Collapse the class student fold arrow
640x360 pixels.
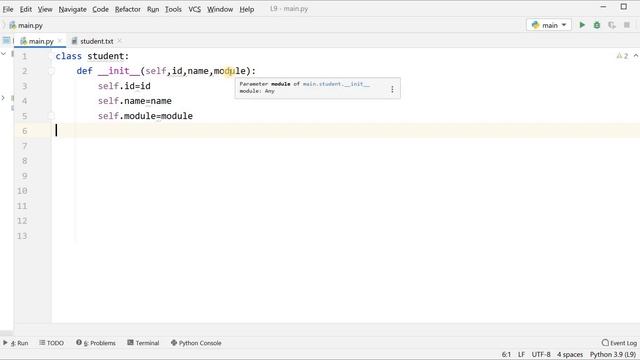51,56
